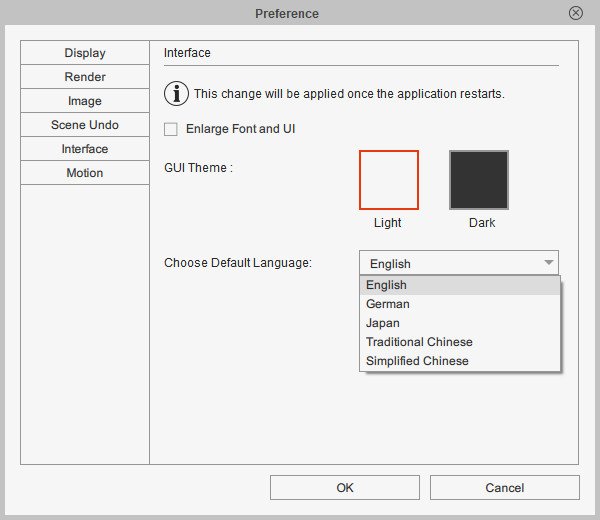Select the Light GUI theme swatch
Viewport: 600px width, 520px height.
tap(388, 180)
